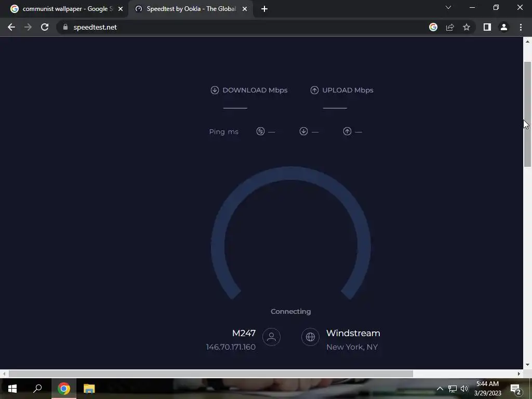
Task: Click the Chrome taskbar icon
Action: [x=63, y=389]
